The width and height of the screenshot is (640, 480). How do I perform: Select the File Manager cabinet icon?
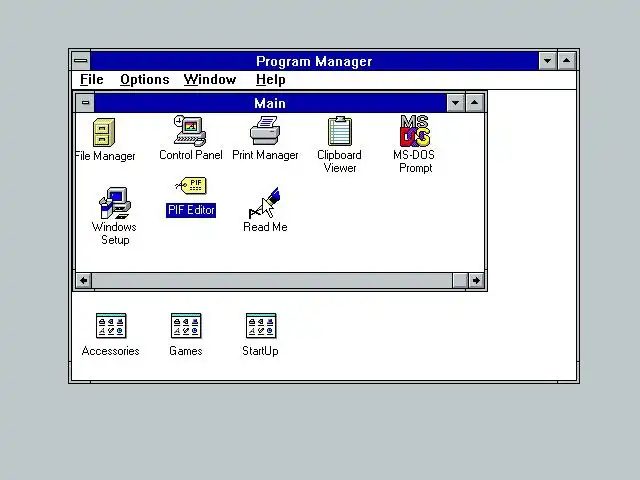click(104, 132)
